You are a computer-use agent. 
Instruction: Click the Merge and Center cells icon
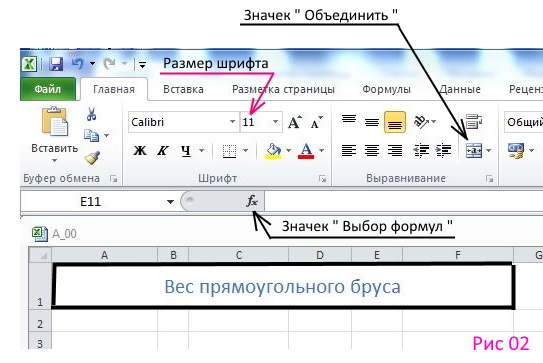[474, 150]
